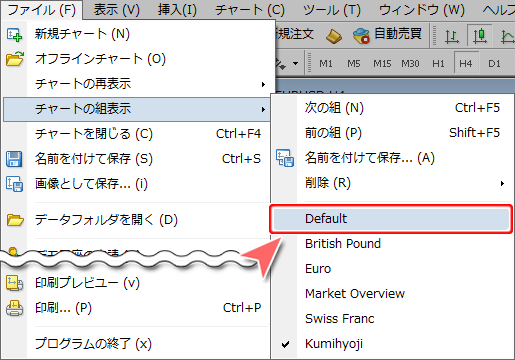Select チャートを閉じる (C) entry
515x360 pixels.
[x=136, y=134]
